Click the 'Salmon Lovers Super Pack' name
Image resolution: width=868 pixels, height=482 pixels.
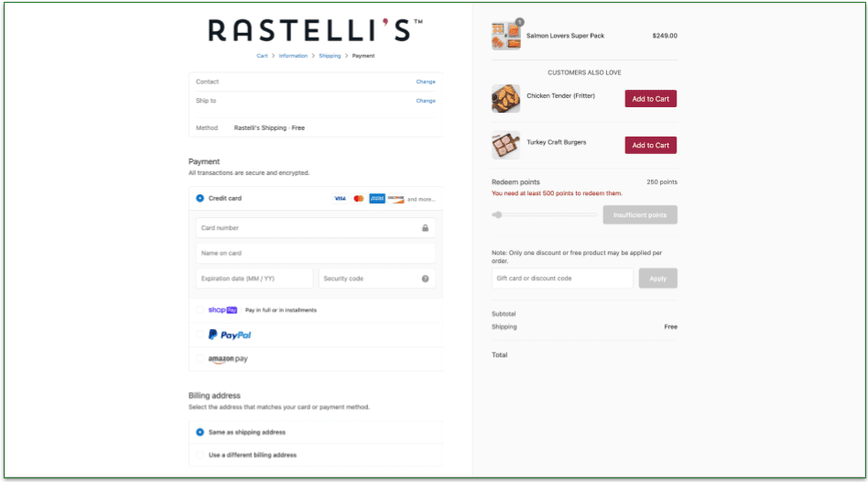[565, 36]
